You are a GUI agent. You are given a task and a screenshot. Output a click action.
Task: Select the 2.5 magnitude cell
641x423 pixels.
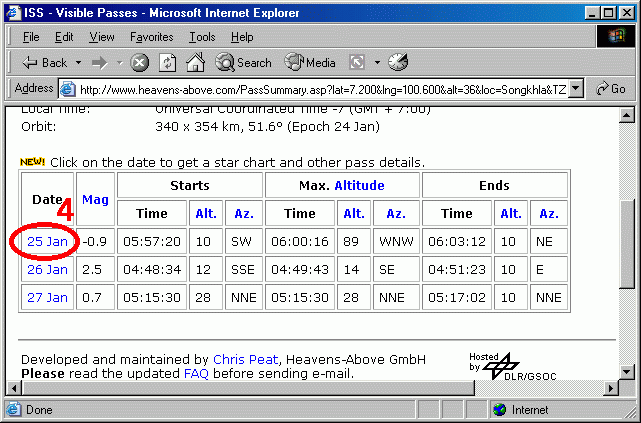[95, 270]
